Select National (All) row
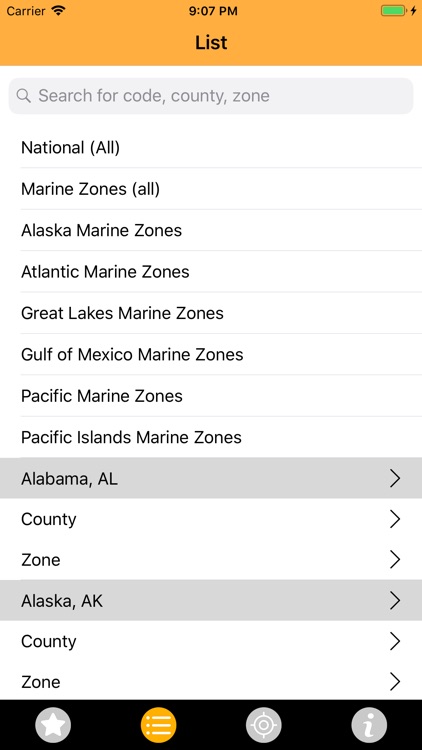 click(211, 147)
